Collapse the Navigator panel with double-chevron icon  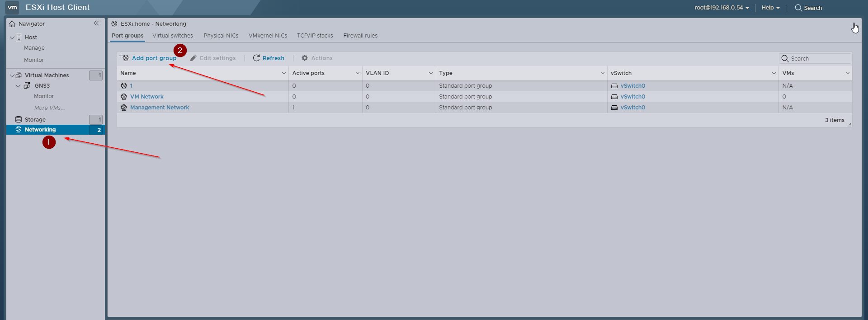click(96, 23)
